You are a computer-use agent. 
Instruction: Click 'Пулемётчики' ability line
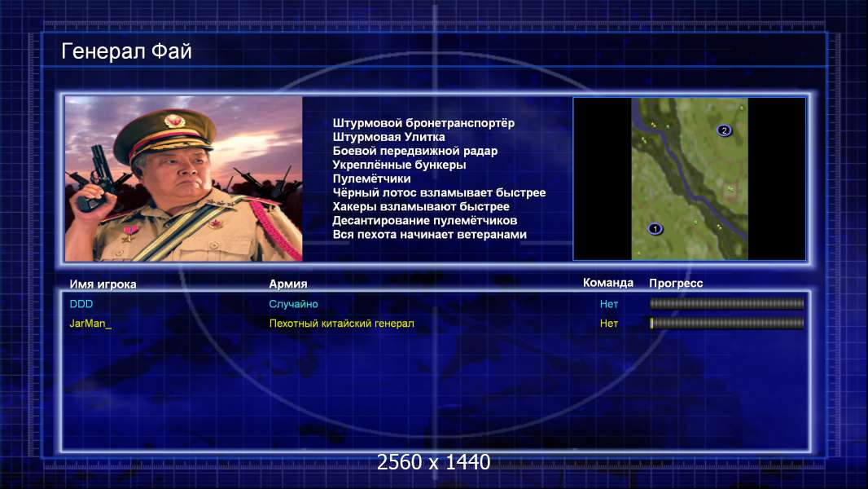(371, 178)
